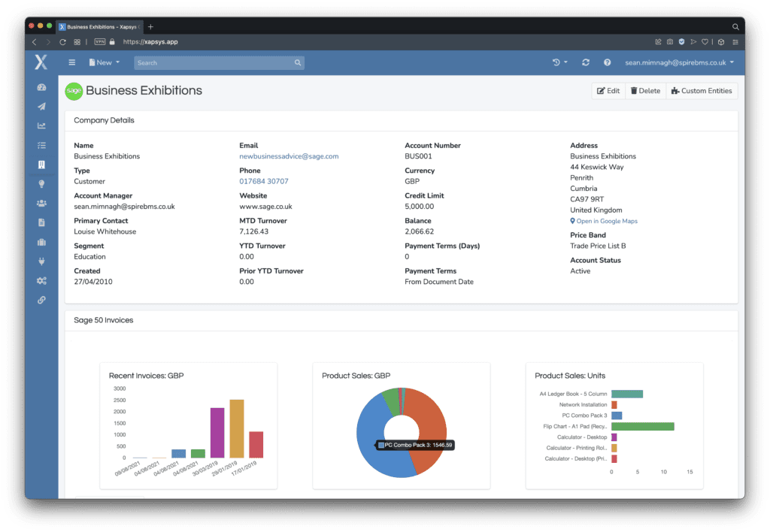This screenshot has width=770, height=532.
Task: Click the Delete button
Action: coord(645,91)
